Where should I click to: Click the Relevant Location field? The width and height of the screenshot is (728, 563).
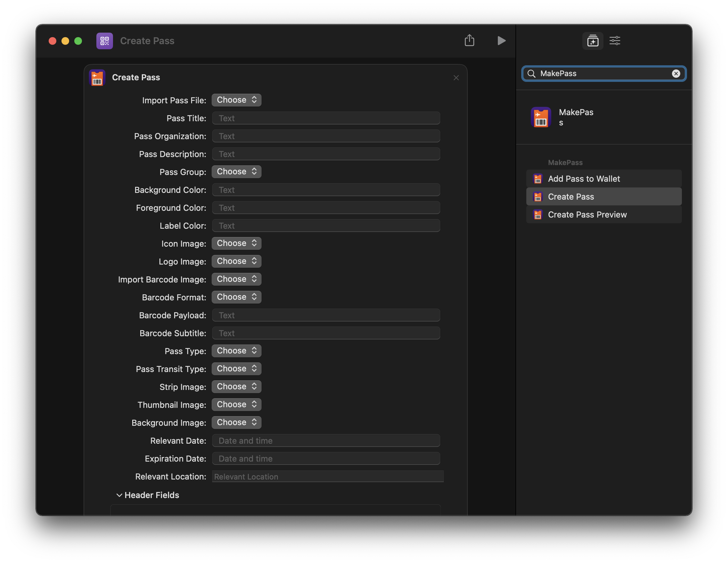328,476
